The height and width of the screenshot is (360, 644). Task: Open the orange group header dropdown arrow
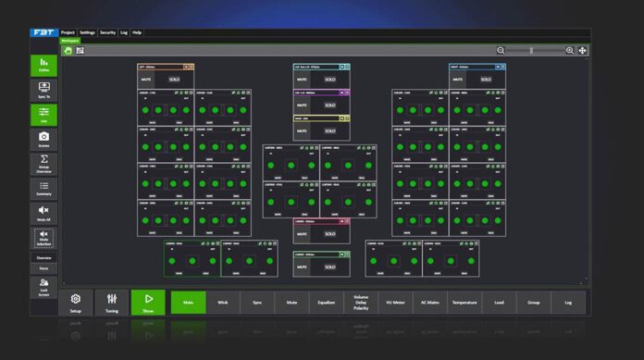tap(186, 67)
